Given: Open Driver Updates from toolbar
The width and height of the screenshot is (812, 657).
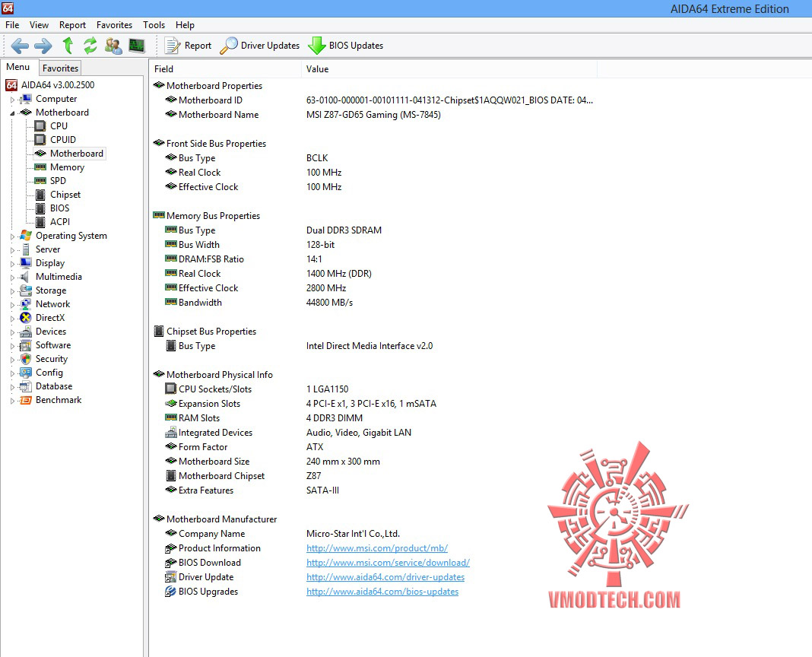Looking at the screenshot, I should click(x=259, y=46).
